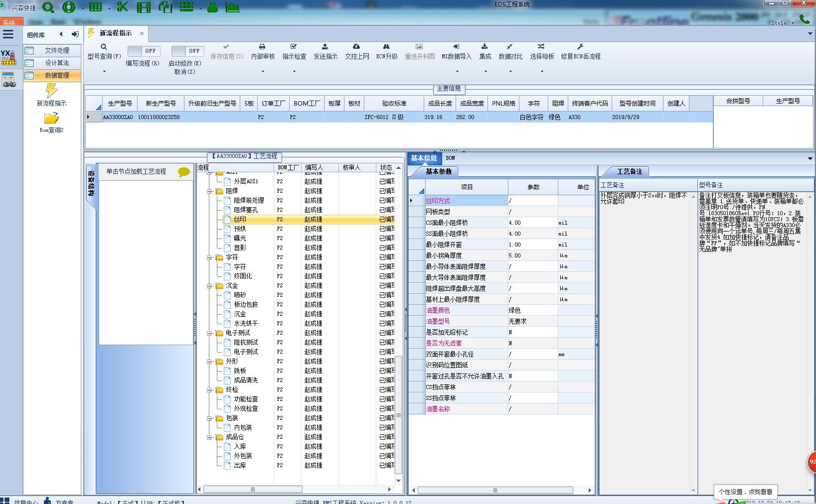Open dropdown arrow under 内部审核
This screenshot has width=816, height=504.
click(263, 72)
